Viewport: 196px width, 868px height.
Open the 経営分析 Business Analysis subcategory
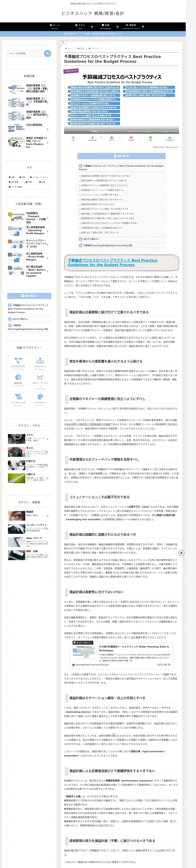point(18,382)
